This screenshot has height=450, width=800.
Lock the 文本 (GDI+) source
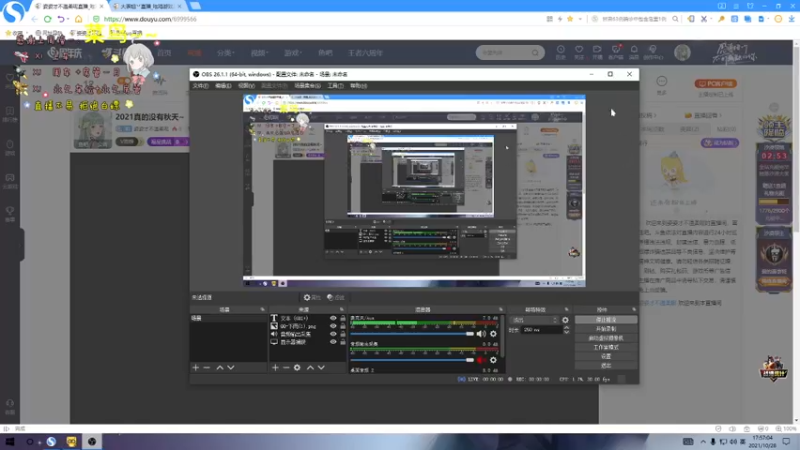pyautogui.click(x=343, y=318)
